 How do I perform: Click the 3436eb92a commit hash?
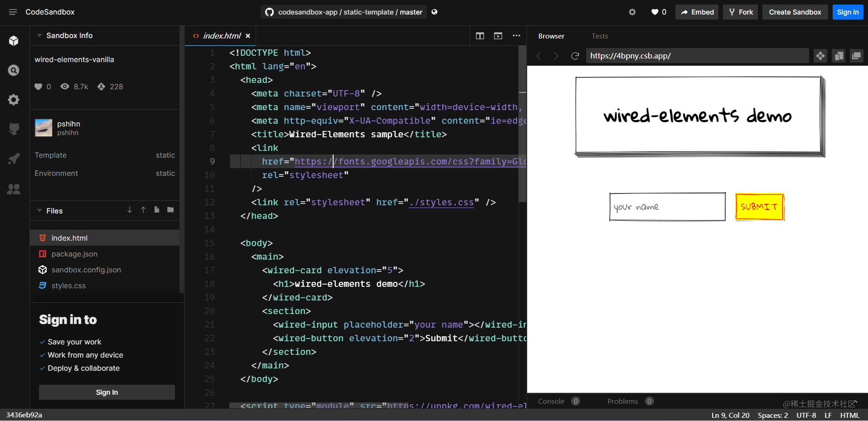[24, 415]
